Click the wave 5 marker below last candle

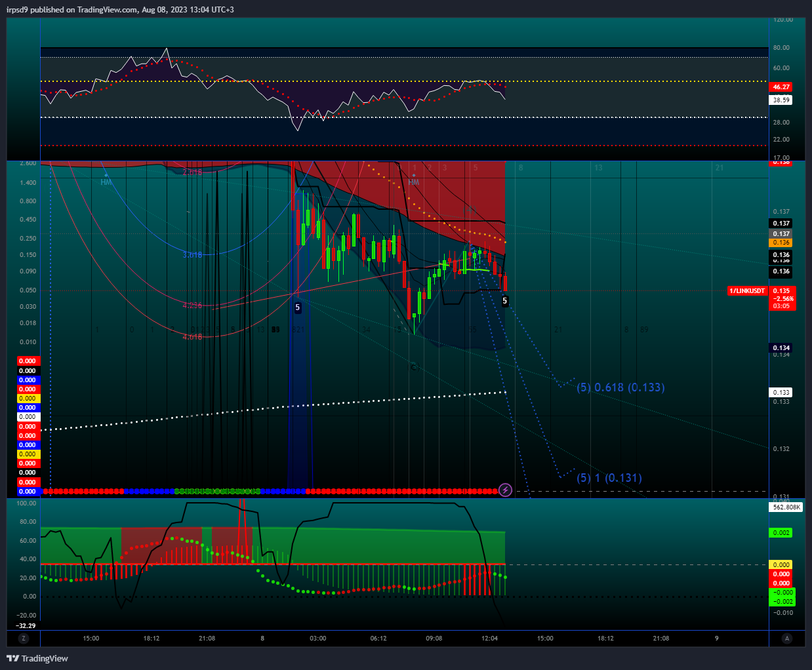click(x=505, y=301)
